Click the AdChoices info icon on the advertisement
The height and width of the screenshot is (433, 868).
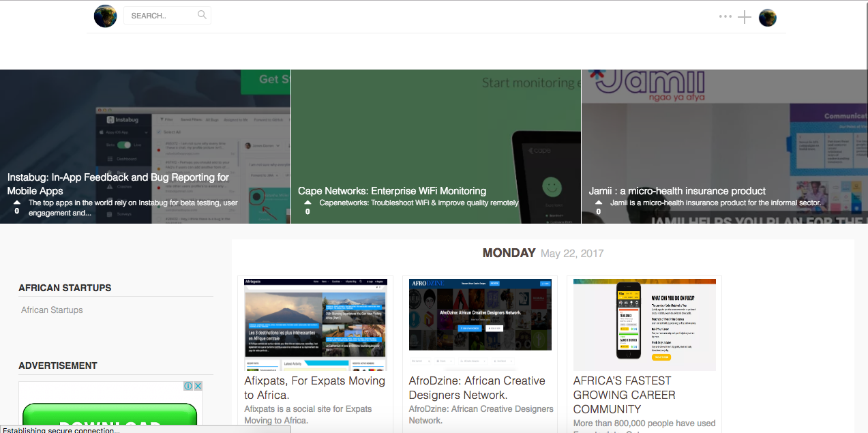click(188, 386)
